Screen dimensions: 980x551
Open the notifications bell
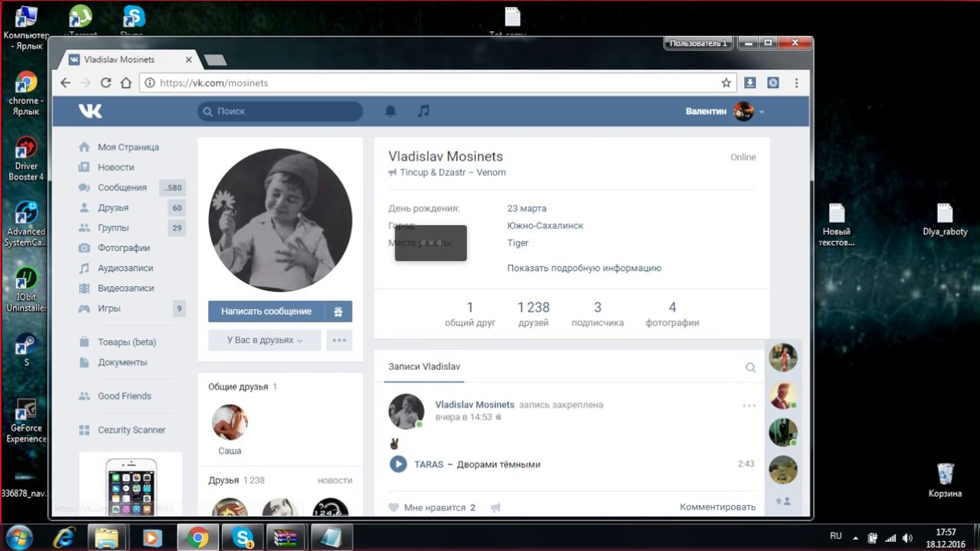point(390,111)
